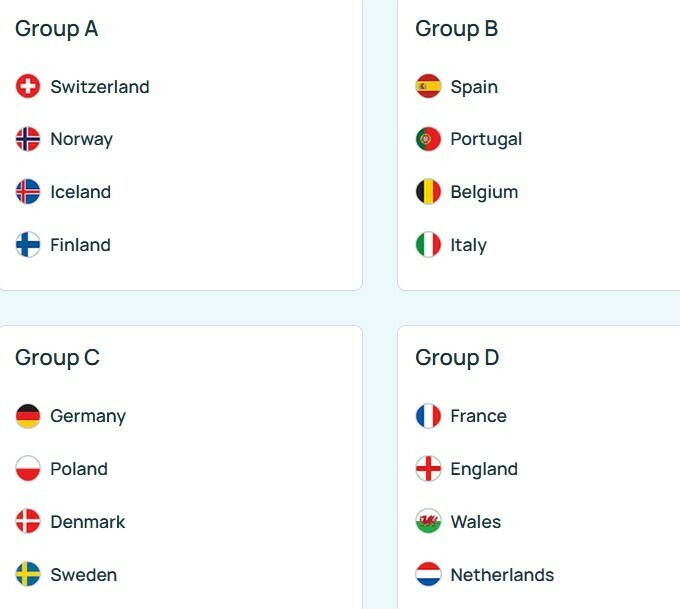Open the Netherlands team link

[502, 575]
